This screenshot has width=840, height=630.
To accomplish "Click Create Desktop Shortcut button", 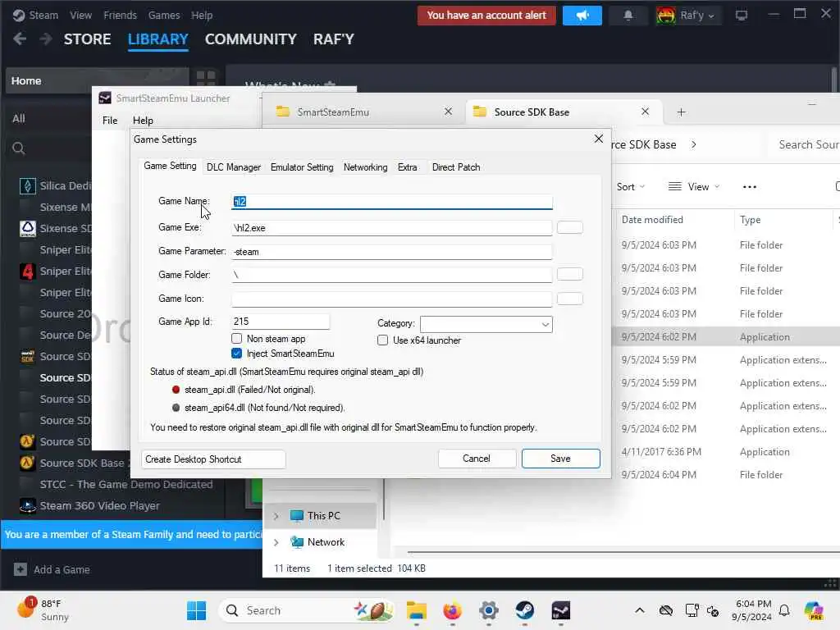I will pyautogui.click(x=213, y=459).
